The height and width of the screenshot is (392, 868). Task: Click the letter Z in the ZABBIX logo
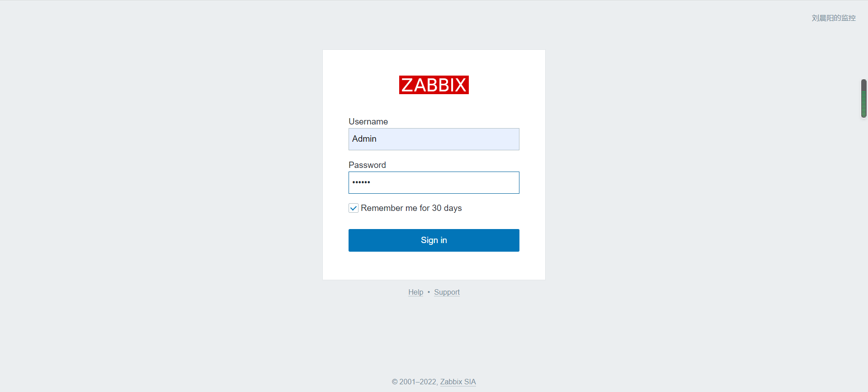[407, 85]
